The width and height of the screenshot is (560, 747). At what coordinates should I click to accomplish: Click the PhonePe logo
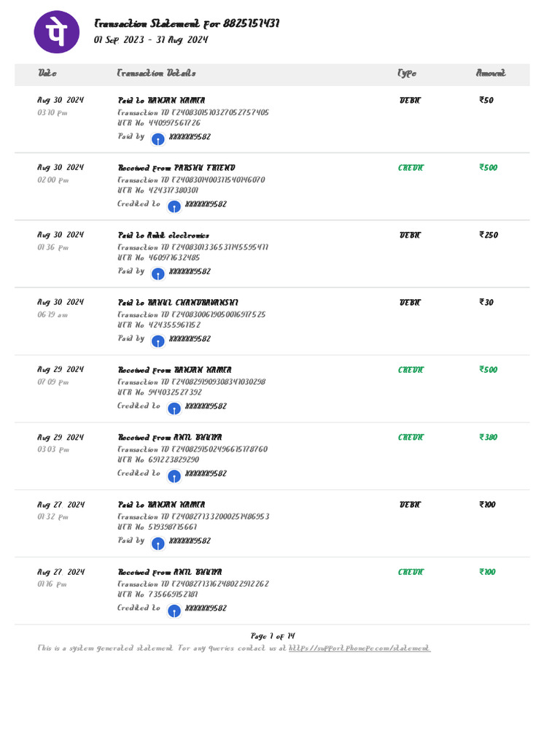click(57, 31)
